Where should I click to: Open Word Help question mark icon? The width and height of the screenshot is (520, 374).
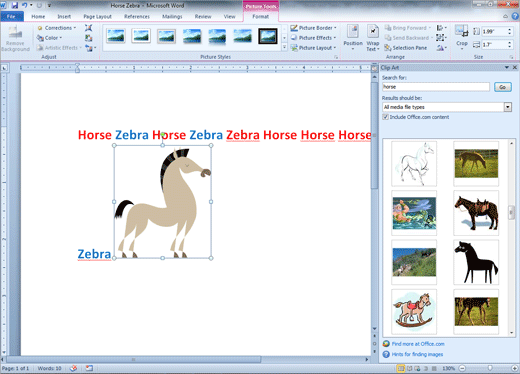click(x=515, y=16)
